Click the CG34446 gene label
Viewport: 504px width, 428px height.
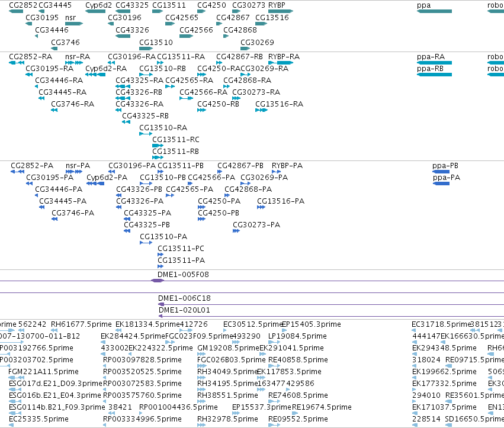[52, 30]
